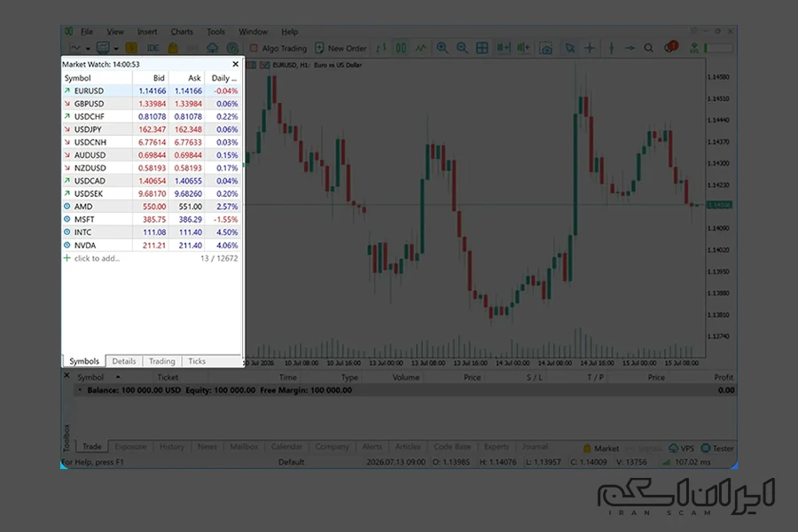Switch to the Ticks tab

[197, 361]
